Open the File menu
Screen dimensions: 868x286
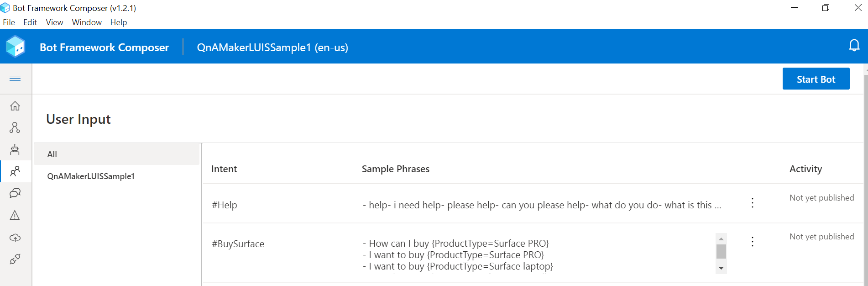tap(9, 22)
